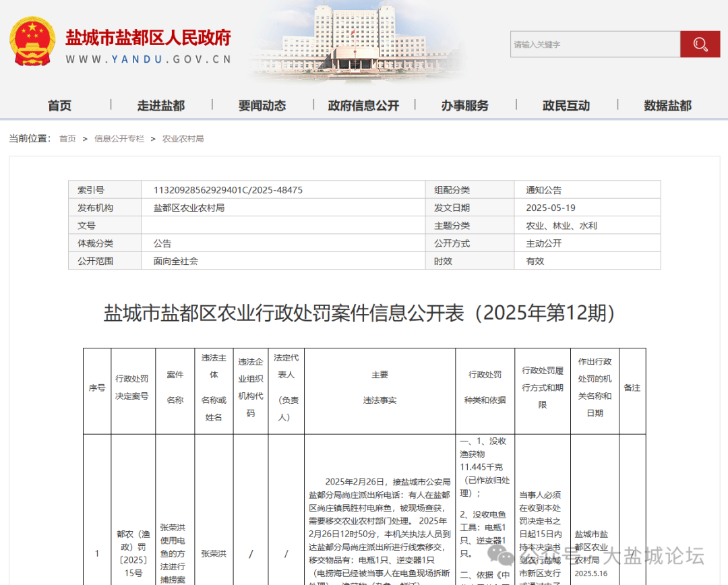Focus the keyword search input field
This screenshot has width=728, height=585.
(x=595, y=44)
